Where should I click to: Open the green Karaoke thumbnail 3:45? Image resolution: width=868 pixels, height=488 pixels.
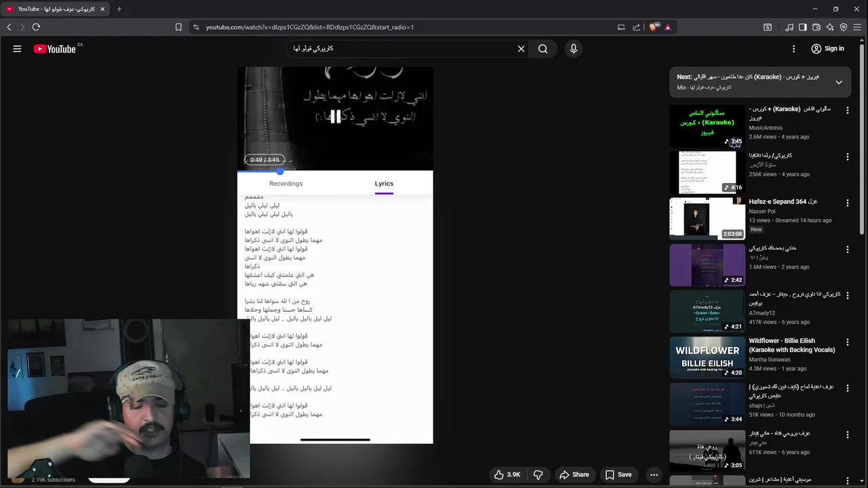click(x=707, y=125)
